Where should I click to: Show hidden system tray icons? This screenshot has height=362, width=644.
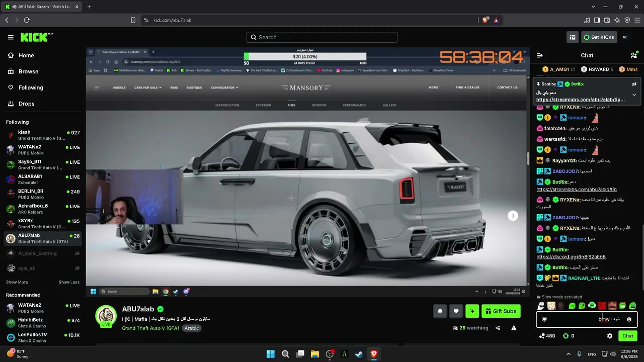tap(569, 354)
